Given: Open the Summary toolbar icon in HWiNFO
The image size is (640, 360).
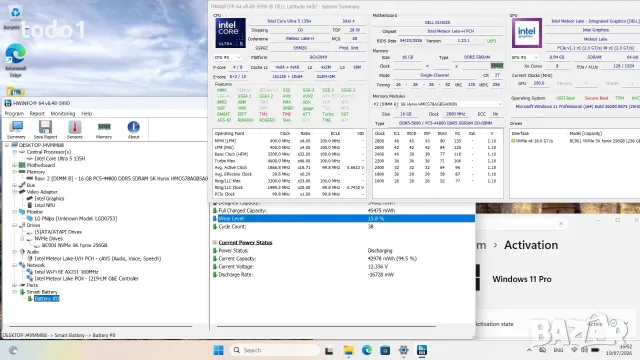Looking at the screenshot, I should coord(16,130).
